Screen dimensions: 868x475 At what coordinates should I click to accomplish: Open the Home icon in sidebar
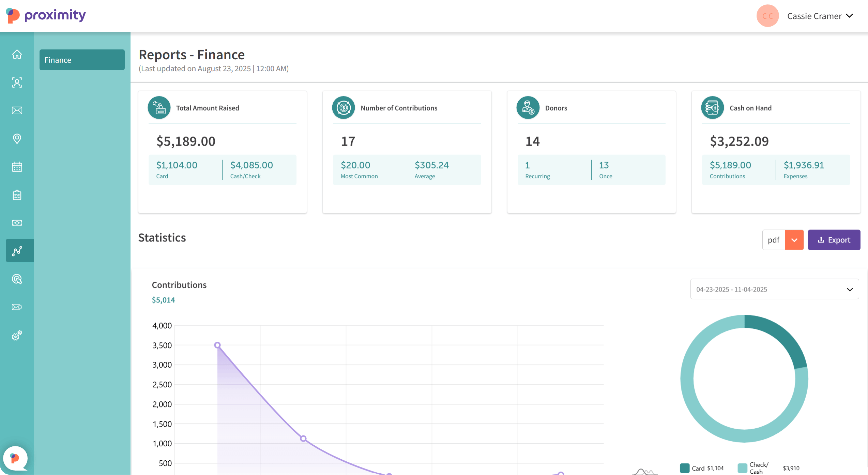coord(17,54)
